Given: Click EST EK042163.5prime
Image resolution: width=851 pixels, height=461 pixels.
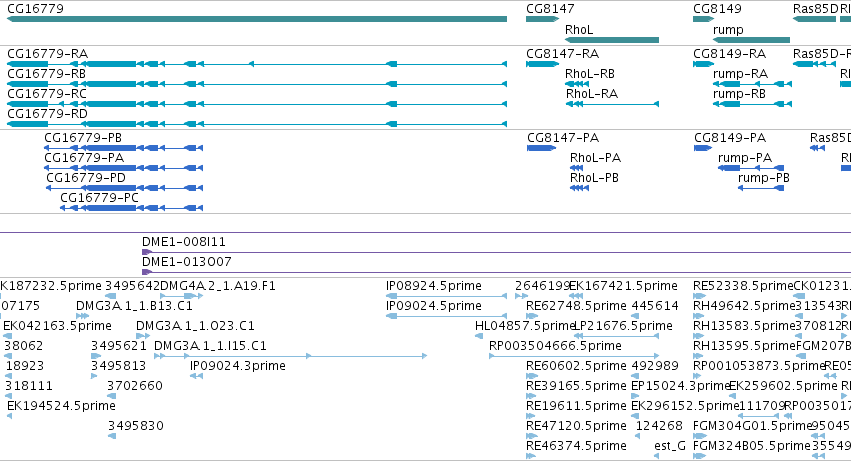Looking at the screenshot, I should [x=7, y=336].
